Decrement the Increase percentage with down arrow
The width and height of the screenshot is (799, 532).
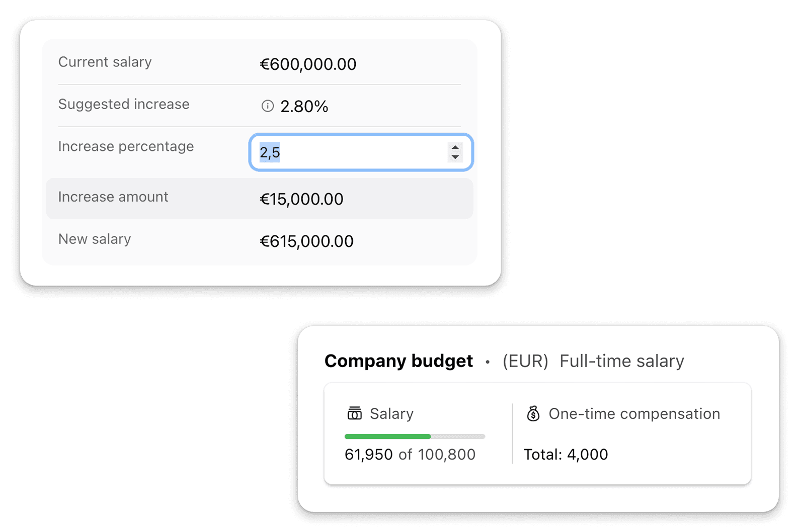point(455,157)
